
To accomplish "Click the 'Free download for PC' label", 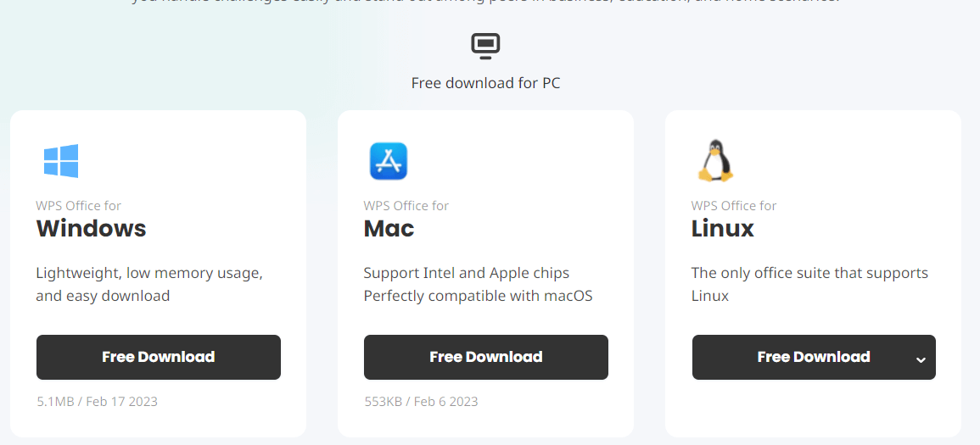I will (485, 83).
